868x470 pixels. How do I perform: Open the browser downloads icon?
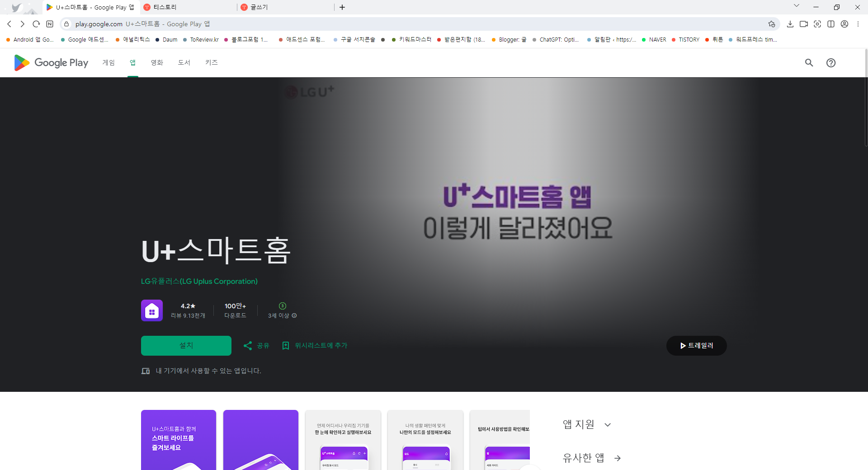coord(790,24)
